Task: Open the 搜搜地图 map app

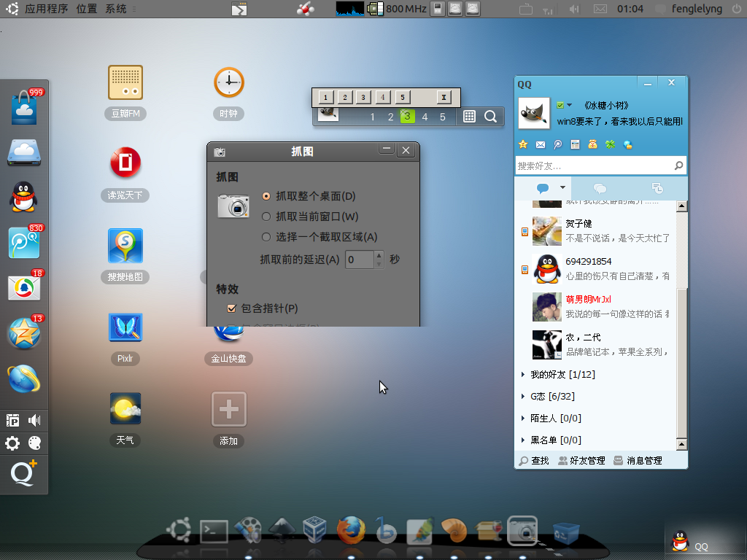Action: 125,246
